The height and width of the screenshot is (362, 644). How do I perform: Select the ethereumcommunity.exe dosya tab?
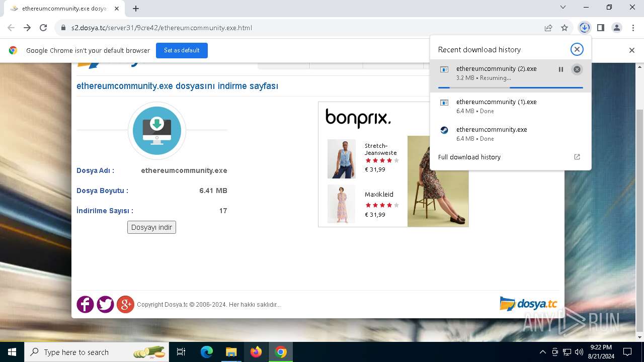[64, 9]
